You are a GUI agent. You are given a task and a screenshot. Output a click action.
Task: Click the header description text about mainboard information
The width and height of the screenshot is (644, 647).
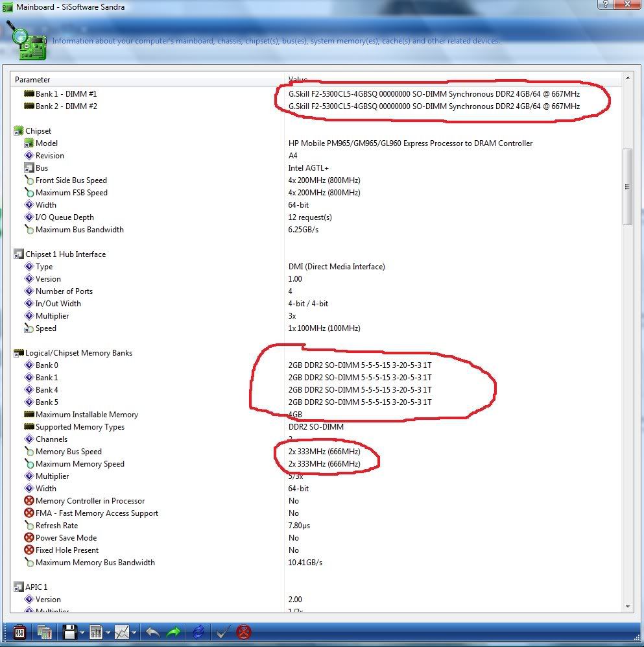tap(276, 41)
